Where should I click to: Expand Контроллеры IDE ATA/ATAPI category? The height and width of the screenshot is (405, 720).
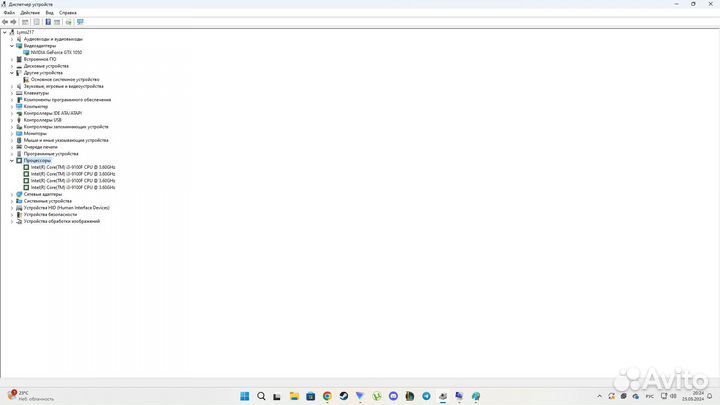coord(12,113)
